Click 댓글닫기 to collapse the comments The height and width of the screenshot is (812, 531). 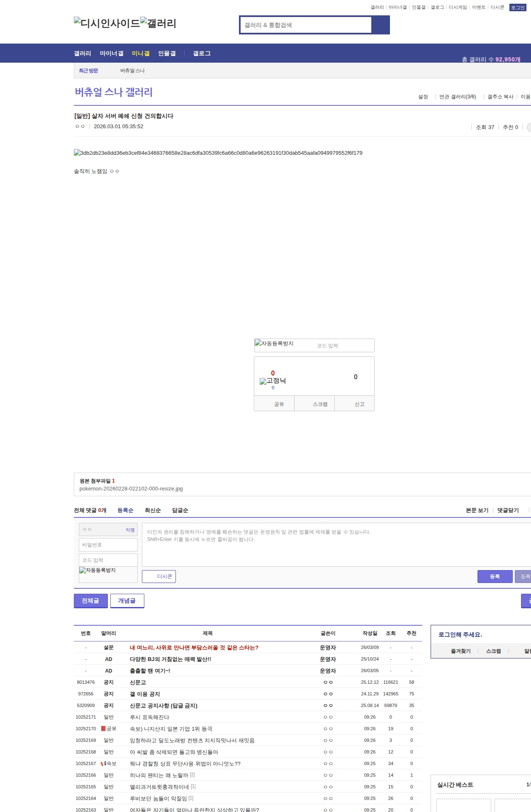[508, 510]
